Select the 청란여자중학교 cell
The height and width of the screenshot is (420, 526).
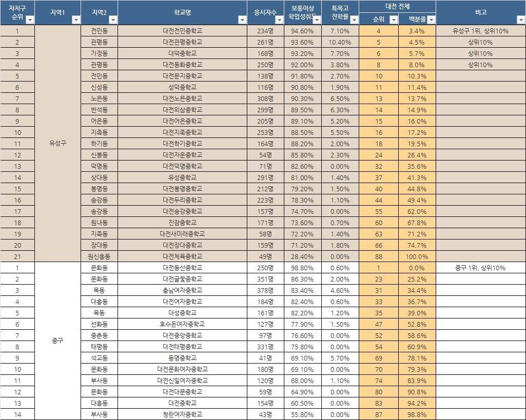[x=183, y=415]
